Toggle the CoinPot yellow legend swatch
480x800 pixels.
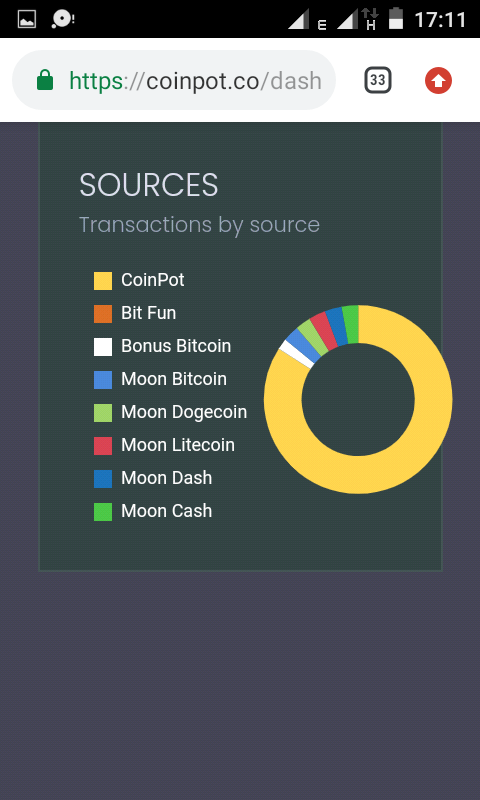pyautogui.click(x=103, y=281)
